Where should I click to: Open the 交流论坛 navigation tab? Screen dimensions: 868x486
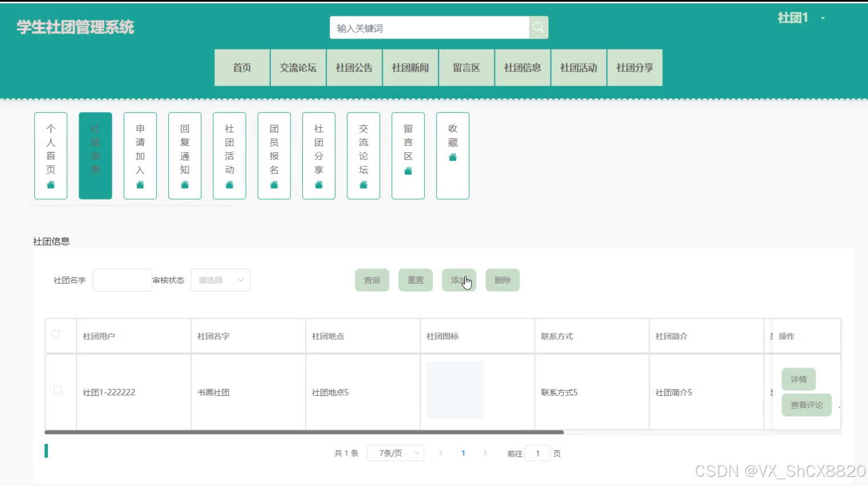(298, 67)
